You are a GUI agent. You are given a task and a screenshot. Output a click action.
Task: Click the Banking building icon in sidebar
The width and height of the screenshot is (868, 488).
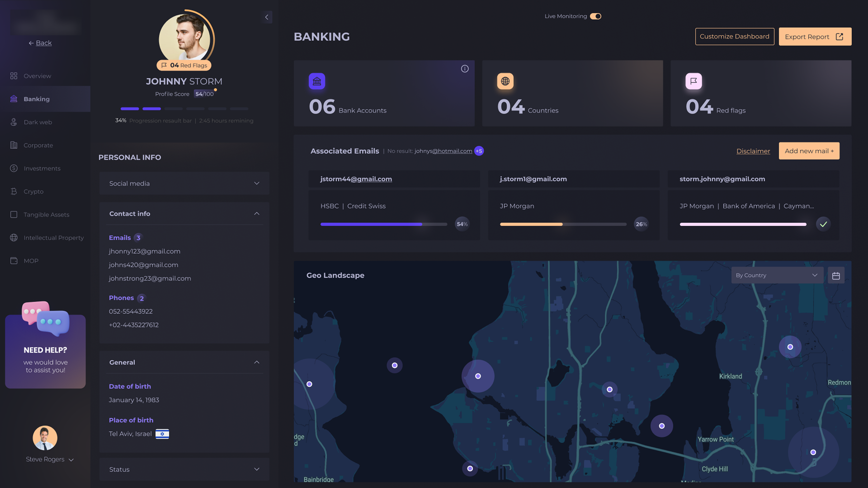[x=14, y=99]
